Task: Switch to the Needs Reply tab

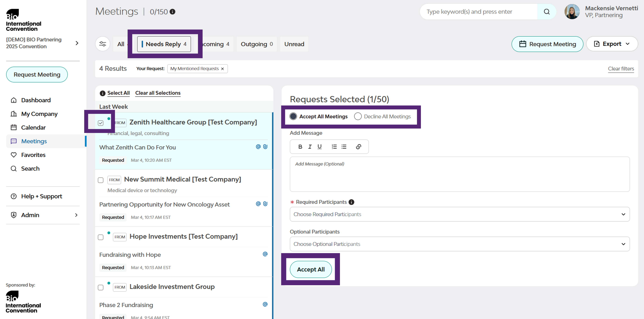Action: click(164, 44)
